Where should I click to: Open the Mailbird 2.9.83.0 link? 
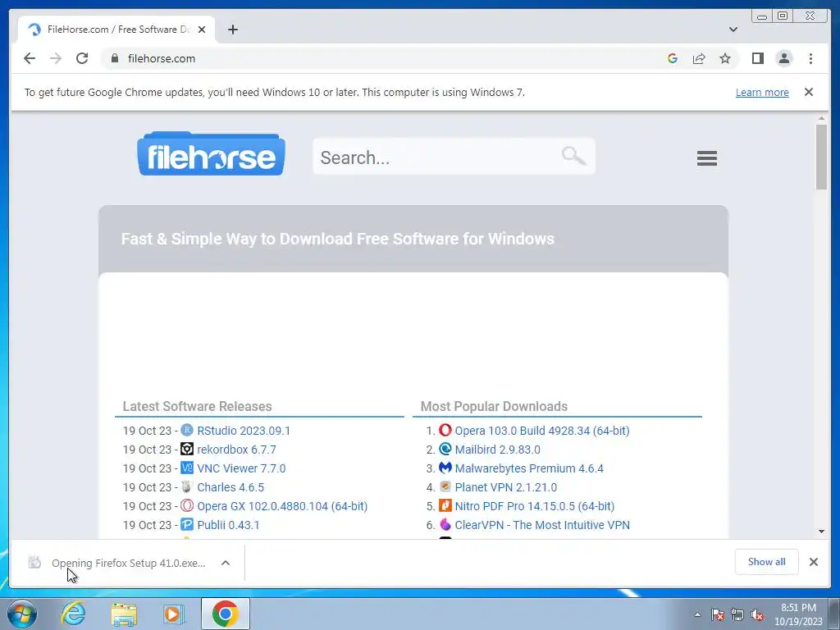pos(497,450)
